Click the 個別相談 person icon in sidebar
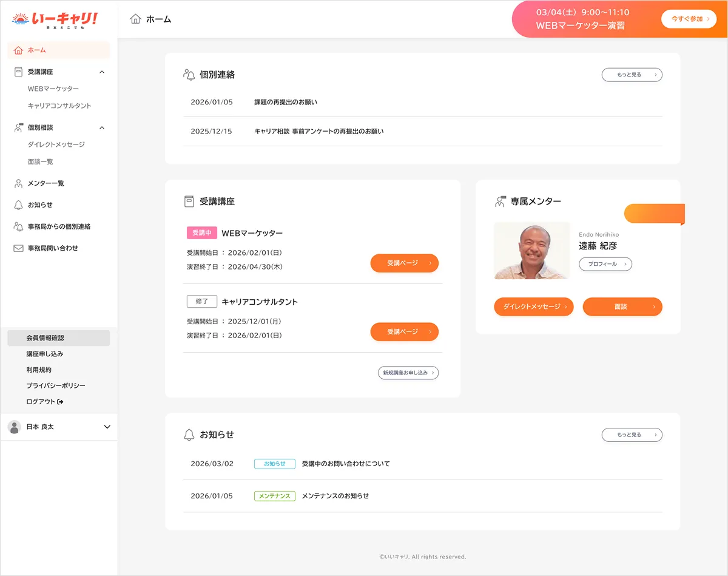The height and width of the screenshot is (576, 728). 18,128
